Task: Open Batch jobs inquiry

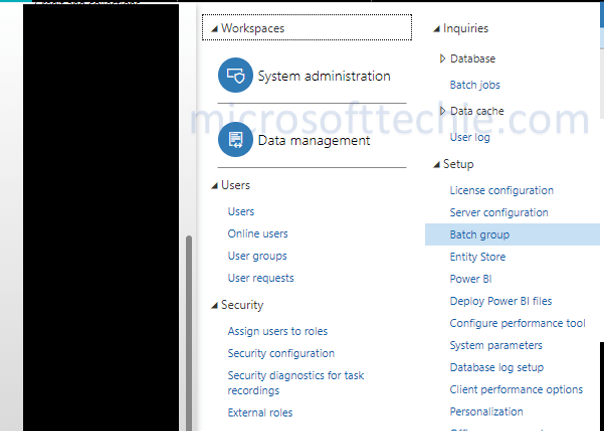Action: [475, 85]
